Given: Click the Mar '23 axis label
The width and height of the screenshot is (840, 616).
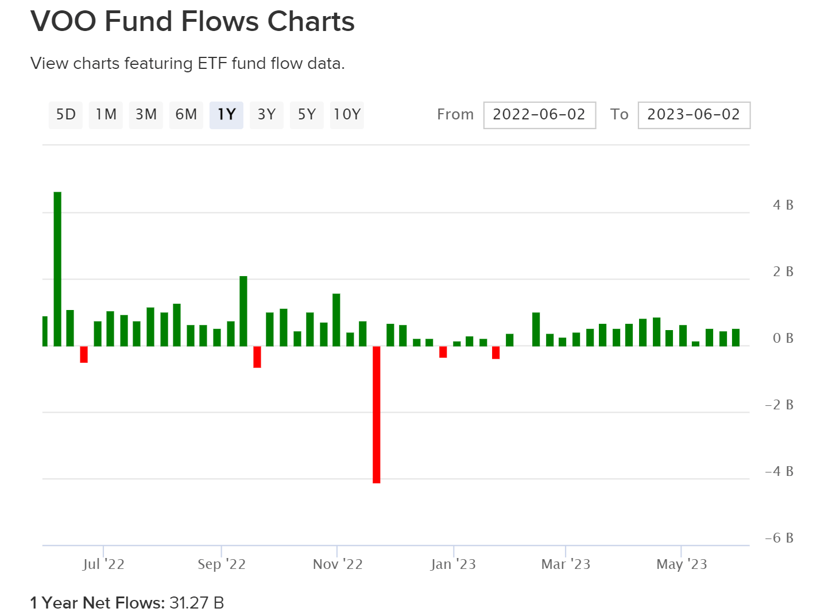Looking at the screenshot, I should click(x=565, y=564).
